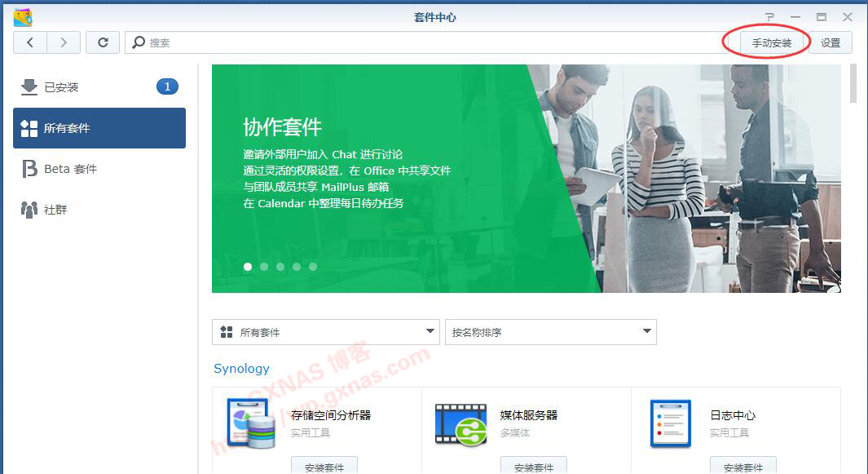Select the last banner carousel dot
The width and height of the screenshot is (868, 474).
point(313,267)
